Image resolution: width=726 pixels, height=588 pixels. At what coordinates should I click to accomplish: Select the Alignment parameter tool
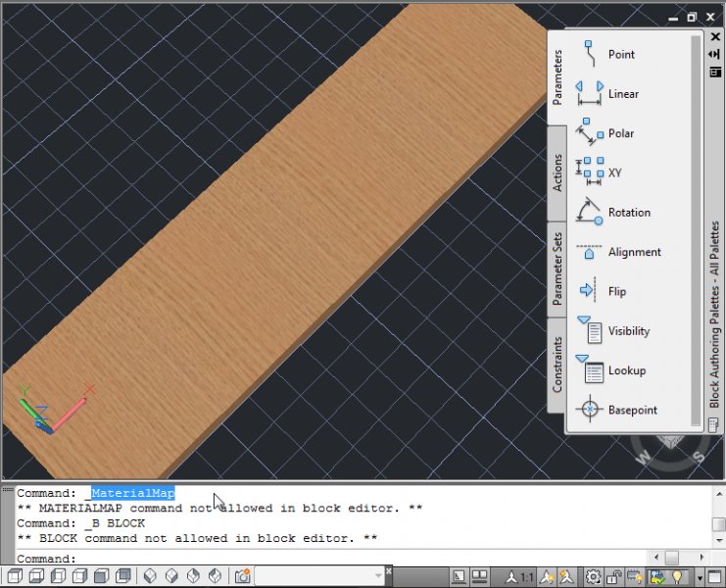(x=617, y=252)
